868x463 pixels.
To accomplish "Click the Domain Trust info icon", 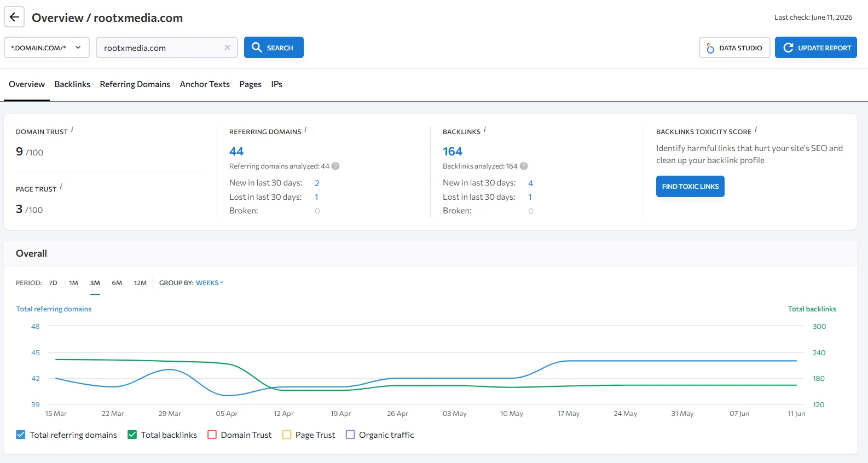I will pos(72,130).
